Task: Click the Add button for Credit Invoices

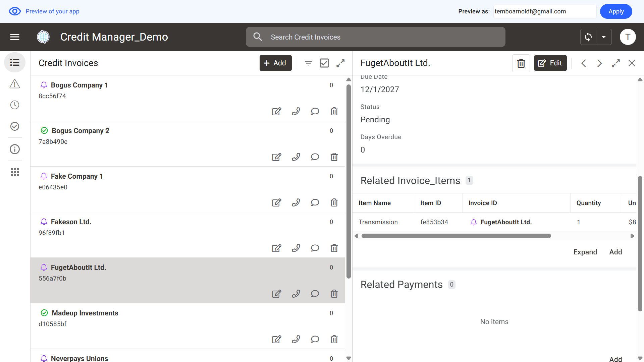Action: pos(275,63)
